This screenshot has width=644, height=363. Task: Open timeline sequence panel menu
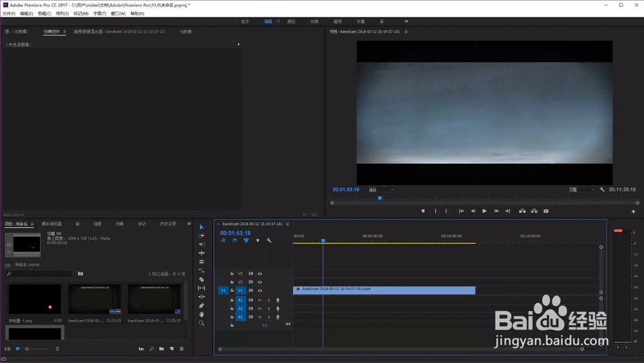click(287, 224)
